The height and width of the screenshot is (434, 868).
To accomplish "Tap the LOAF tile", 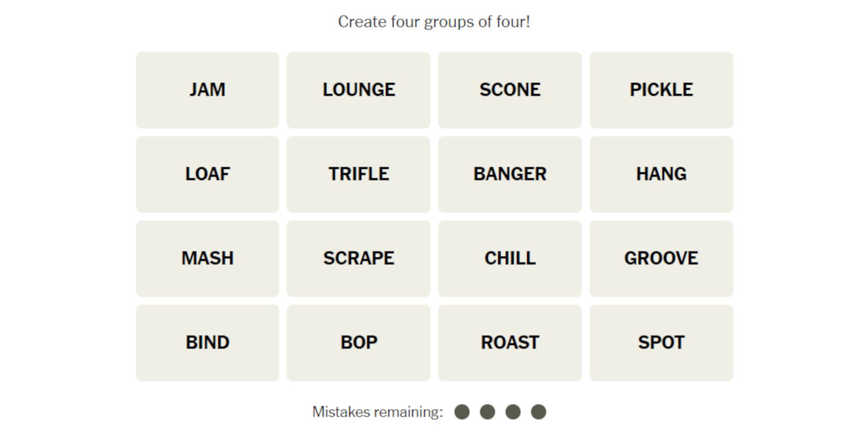I will (x=207, y=174).
